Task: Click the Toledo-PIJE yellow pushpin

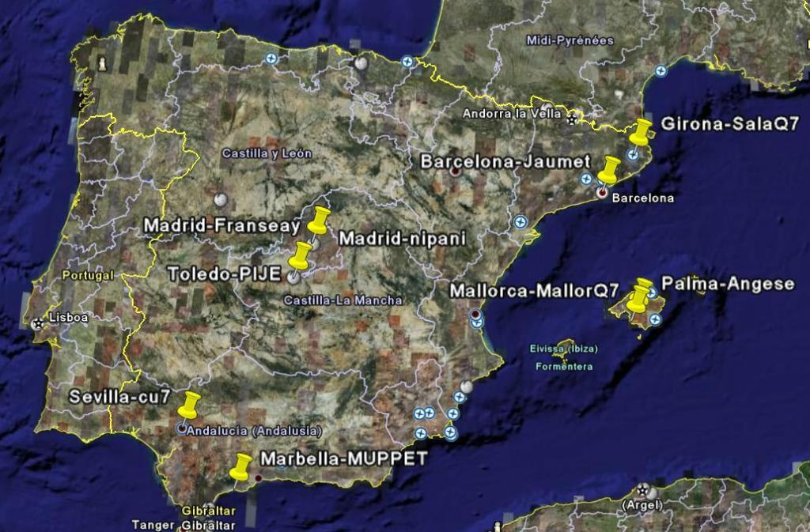Action: click(301, 255)
